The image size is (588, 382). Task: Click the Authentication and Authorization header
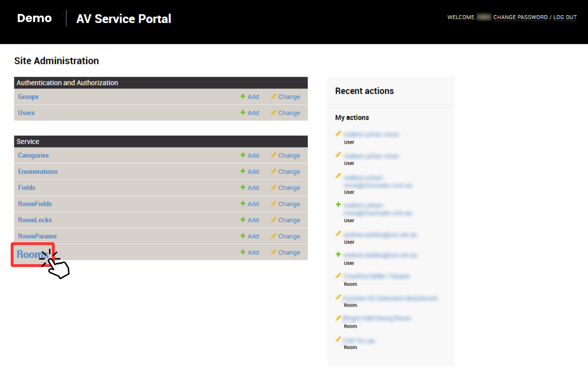(68, 82)
